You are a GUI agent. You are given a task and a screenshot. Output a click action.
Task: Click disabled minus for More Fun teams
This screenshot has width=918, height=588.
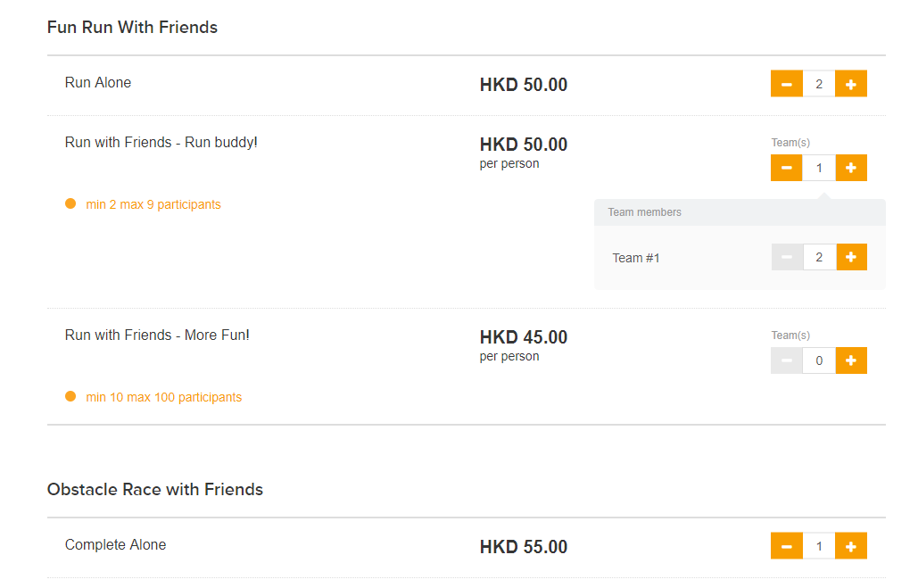(786, 360)
